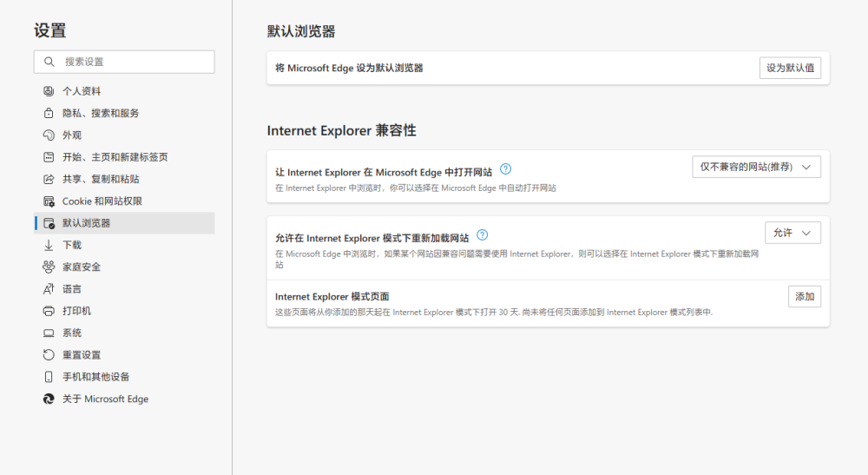Click the 搜索设置 search field
Screen dimensions: 868x475
point(124,62)
